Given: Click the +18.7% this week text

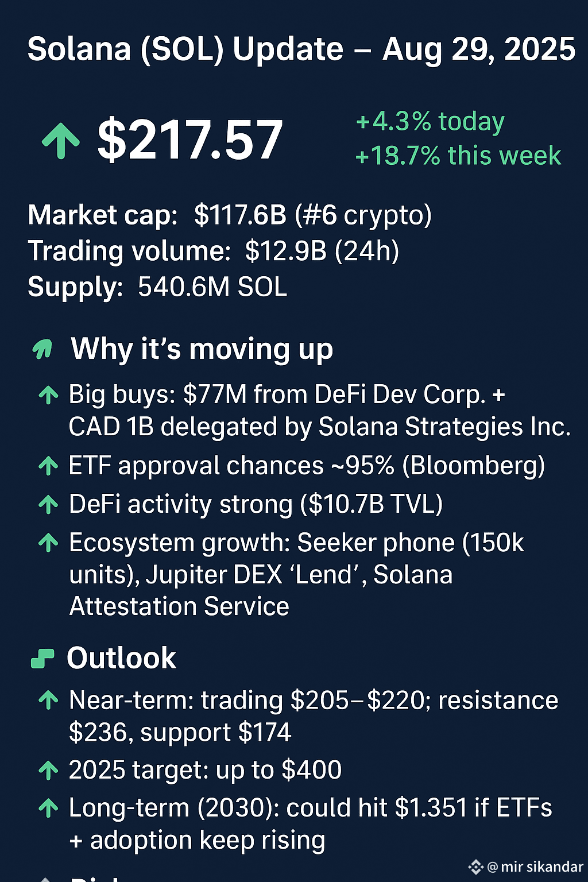Looking at the screenshot, I should click(458, 156).
